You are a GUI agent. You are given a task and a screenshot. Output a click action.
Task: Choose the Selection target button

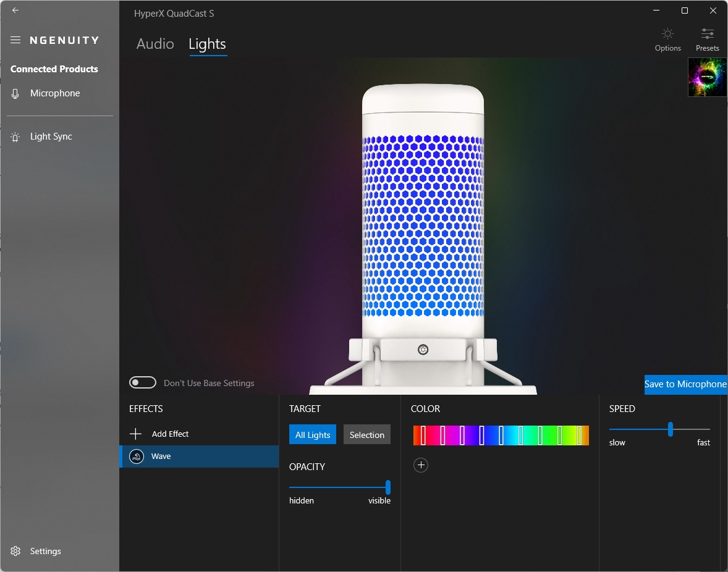pos(367,435)
